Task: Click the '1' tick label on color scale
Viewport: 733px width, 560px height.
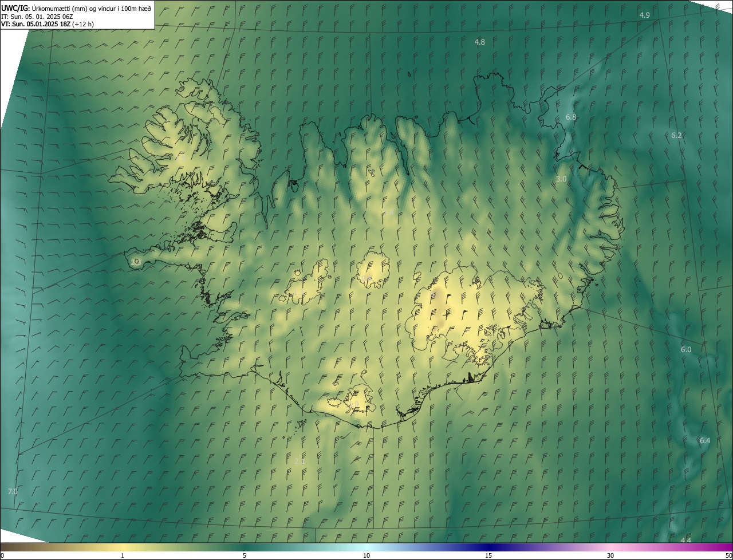Action: (x=123, y=555)
